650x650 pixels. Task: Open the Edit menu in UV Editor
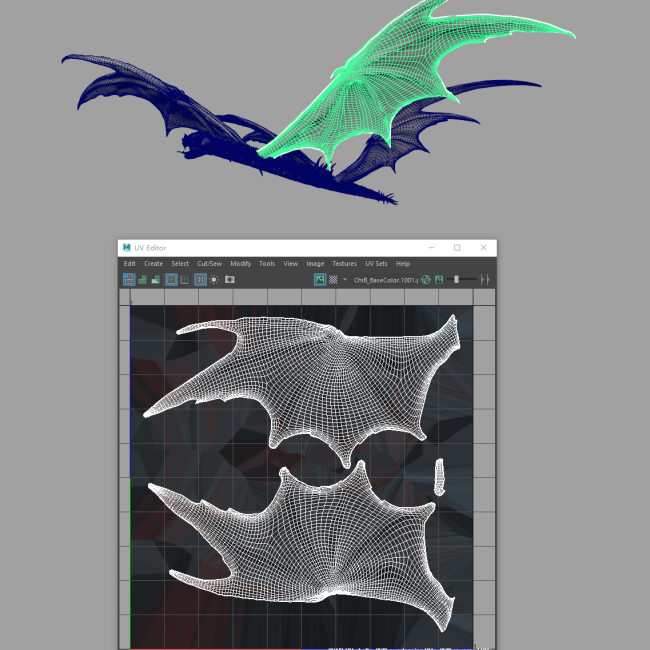coord(129,264)
